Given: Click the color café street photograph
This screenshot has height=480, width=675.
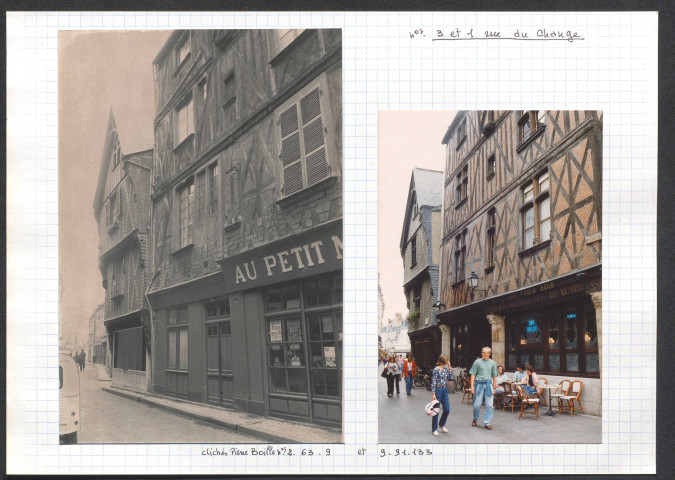Looking at the screenshot, I should click(490, 276).
